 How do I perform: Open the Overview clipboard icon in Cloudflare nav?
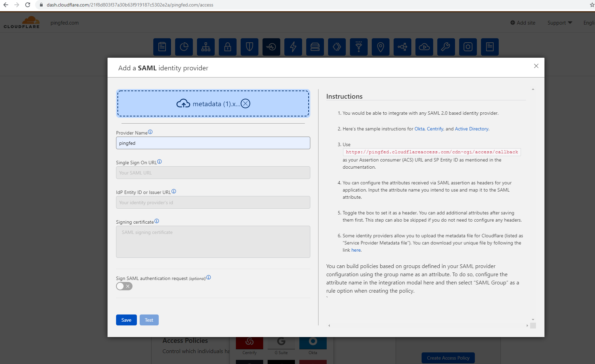(162, 47)
